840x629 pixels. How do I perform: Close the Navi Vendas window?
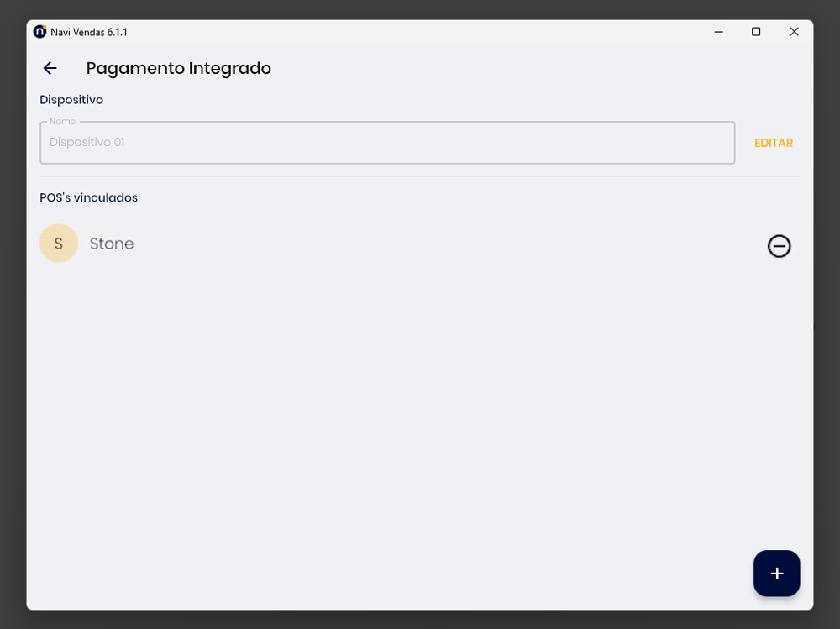[794, 32]
